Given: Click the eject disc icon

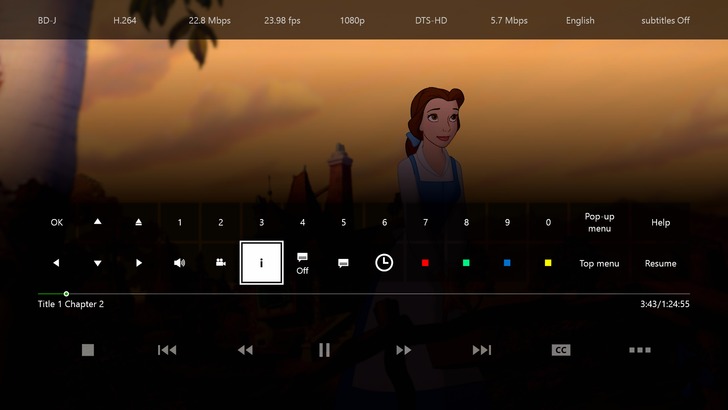Looking at the screenshot, I should point(138,222).
